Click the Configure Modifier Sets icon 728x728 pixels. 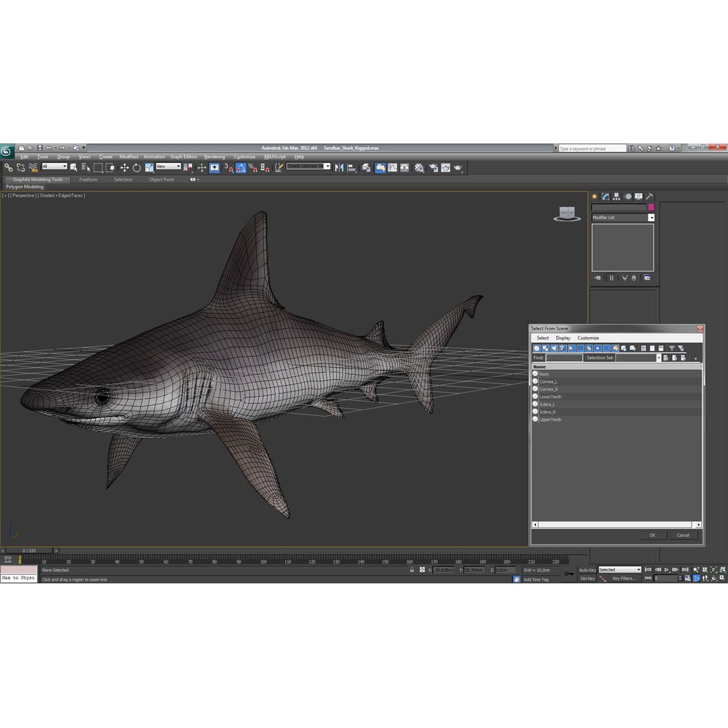pos(647,278)
